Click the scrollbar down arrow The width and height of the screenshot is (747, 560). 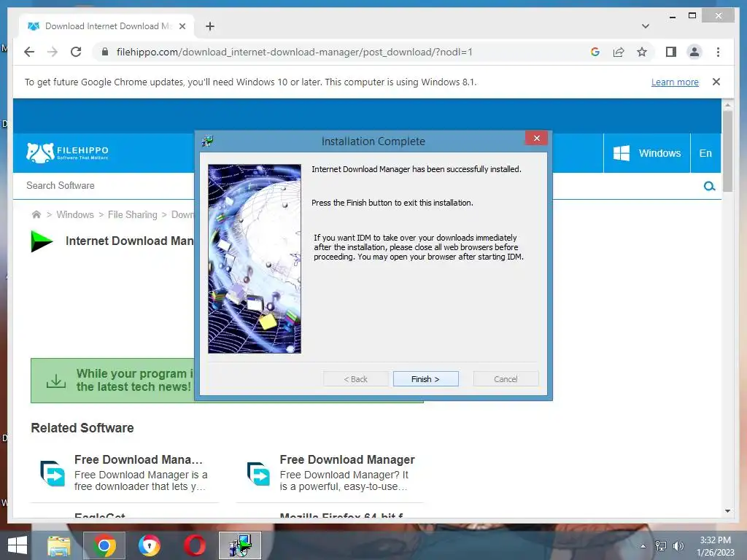(727, 511)
